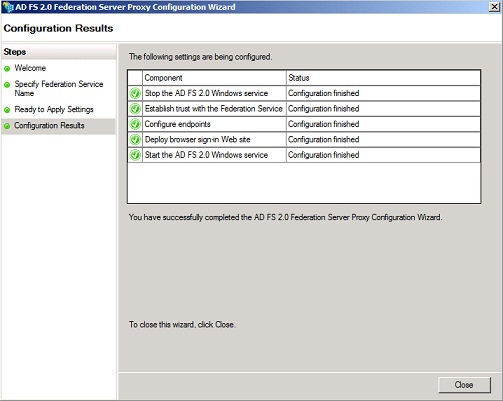This screenshot has height=401, width=503.
Task: Select the Welcome step in the sidebar
Action: 30,68
